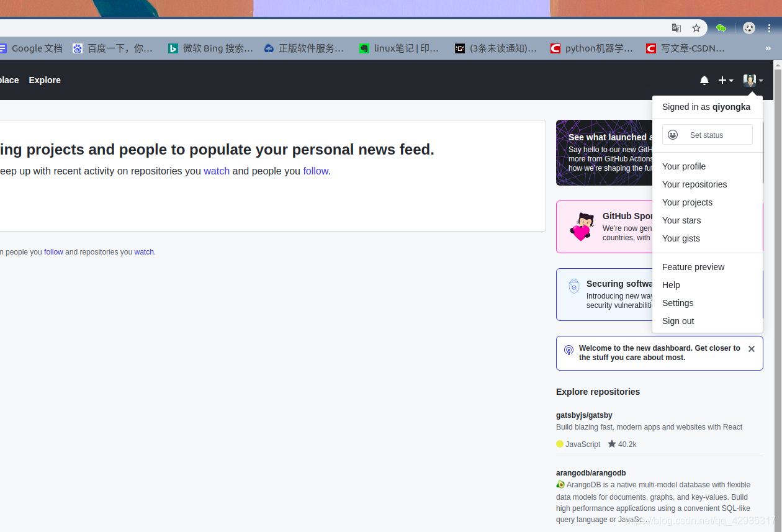This screenshot has width=782, height=532.
Task: Collapse the user avatar menu
Action: [753, 80]
